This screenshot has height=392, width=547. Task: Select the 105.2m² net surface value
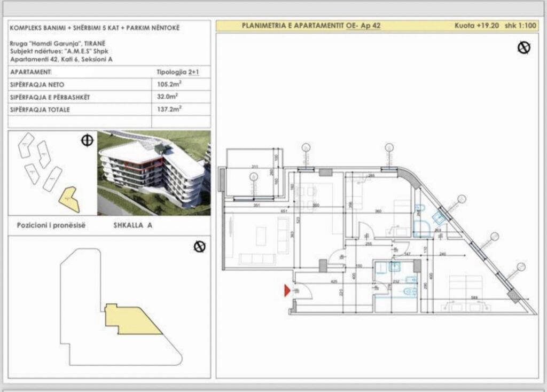tap(167, 84)
